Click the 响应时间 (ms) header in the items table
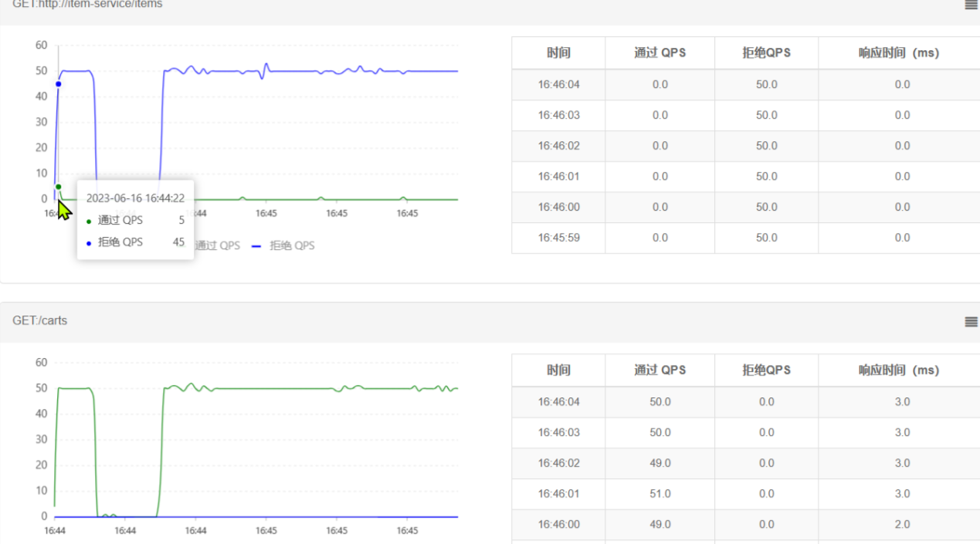This screenshot has height=544, width=980. tap(898, 53)
